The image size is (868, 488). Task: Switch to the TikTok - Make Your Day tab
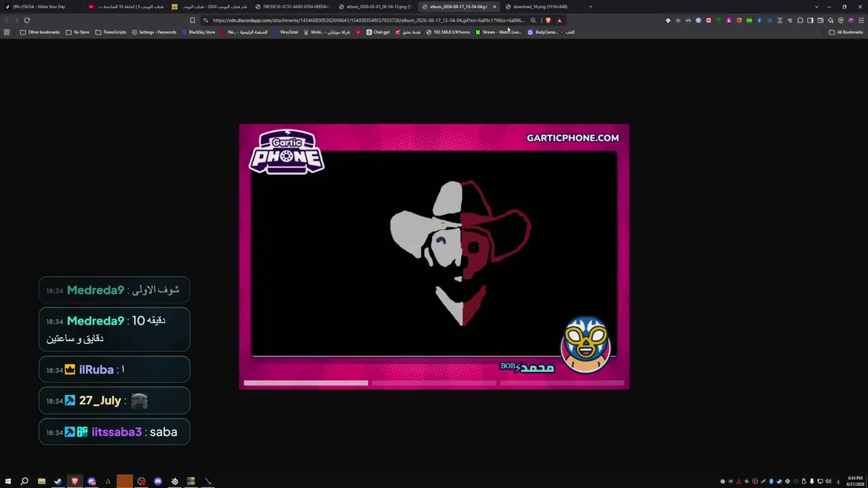point(41,7)
